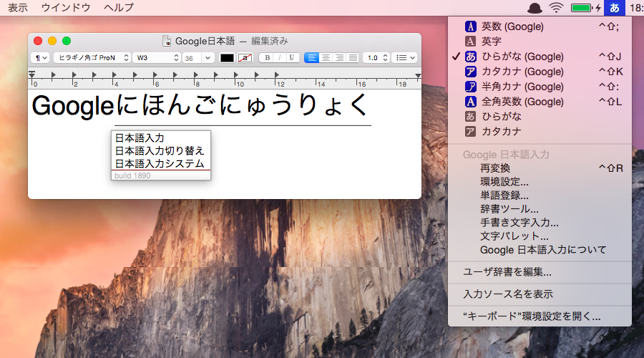Toggle 入力ソース名を表示 option
The height and width of the screenshot is (358, 644).
point(540,294)
